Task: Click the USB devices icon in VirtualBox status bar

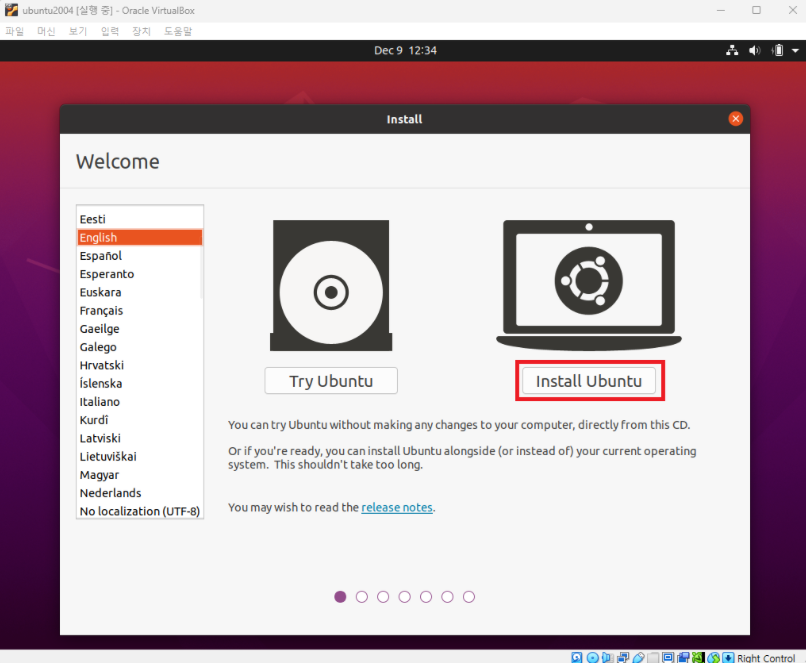Action: point(638,657)
